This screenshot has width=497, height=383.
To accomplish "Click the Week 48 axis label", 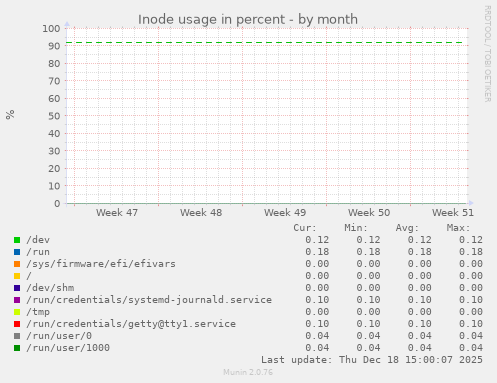I will [x=201, y=213].
